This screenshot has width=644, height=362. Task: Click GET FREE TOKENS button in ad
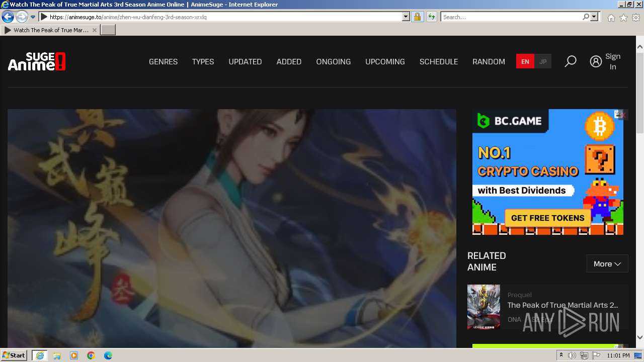[x=547, y=218]
